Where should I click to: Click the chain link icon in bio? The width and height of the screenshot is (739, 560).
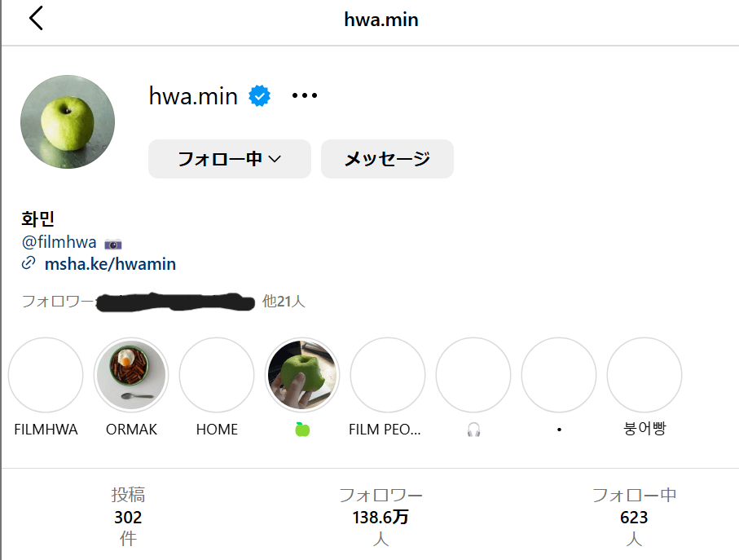[29, 263]
